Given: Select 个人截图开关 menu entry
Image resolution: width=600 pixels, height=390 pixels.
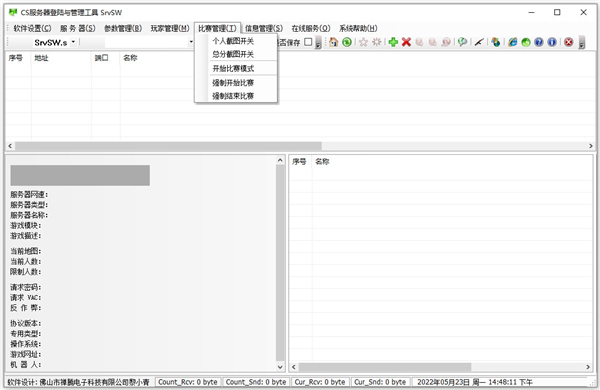Looking at the screenshot, I should point(236,41).
